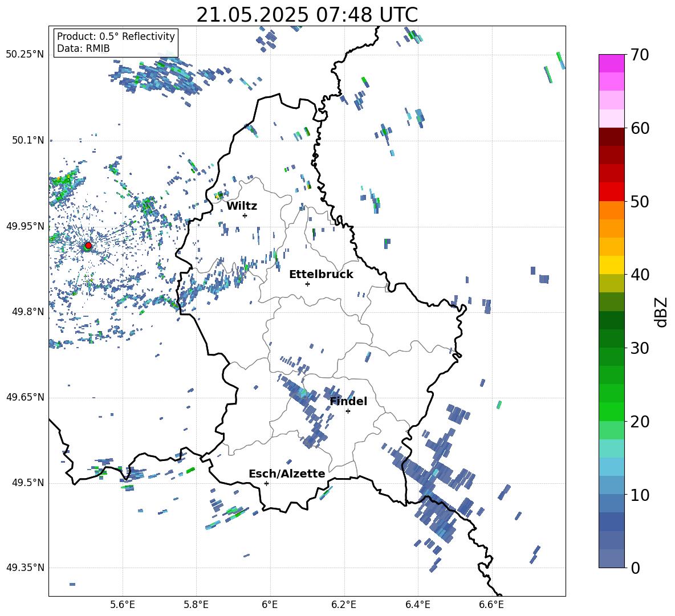Click the Ettelbruck city label
Screen dimensions: 675x616
point(321,275)
